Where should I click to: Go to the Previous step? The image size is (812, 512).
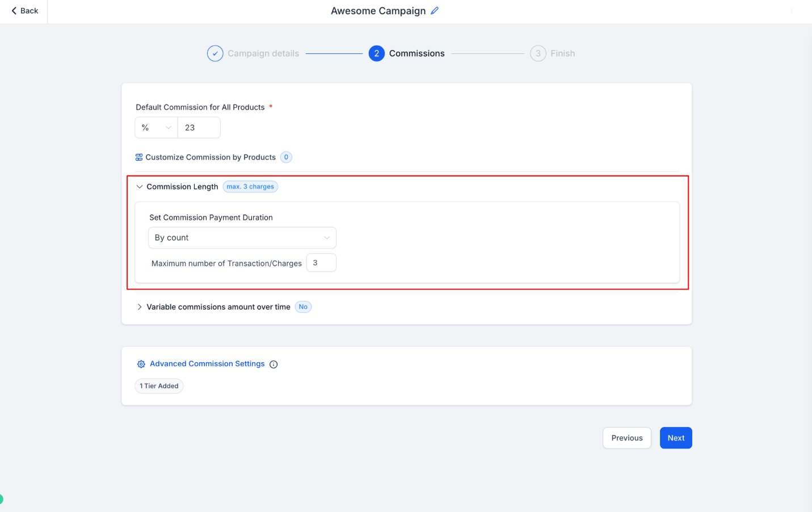pos(626,438)
